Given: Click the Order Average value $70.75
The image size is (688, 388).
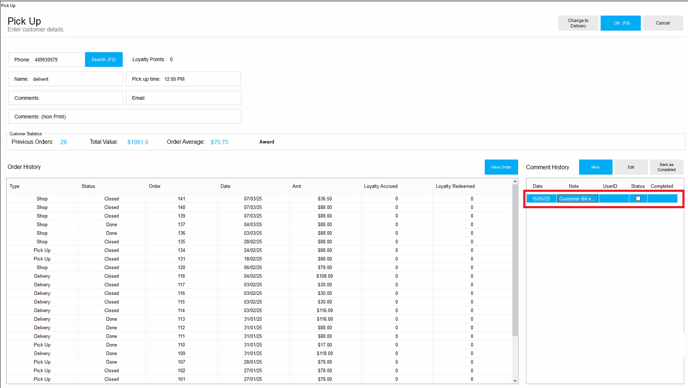Looking at the screenshot, I should pyautogui.click(x=219, y=142).
